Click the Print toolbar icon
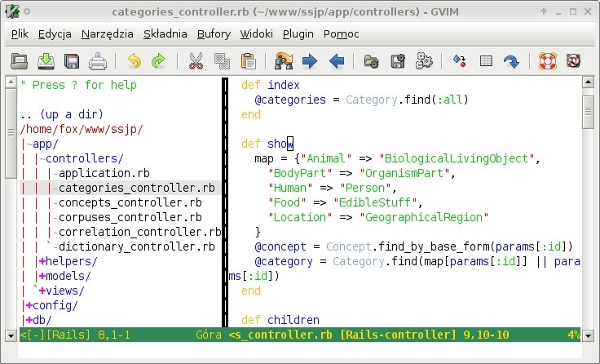This screenshot has height=364, width=600. click(98, 61)
